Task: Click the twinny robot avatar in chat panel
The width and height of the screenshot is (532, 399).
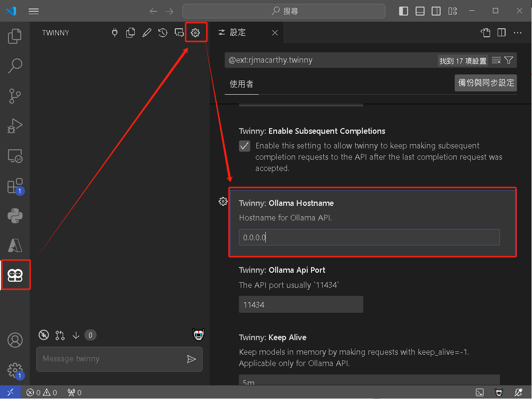Action: [198, 334]
